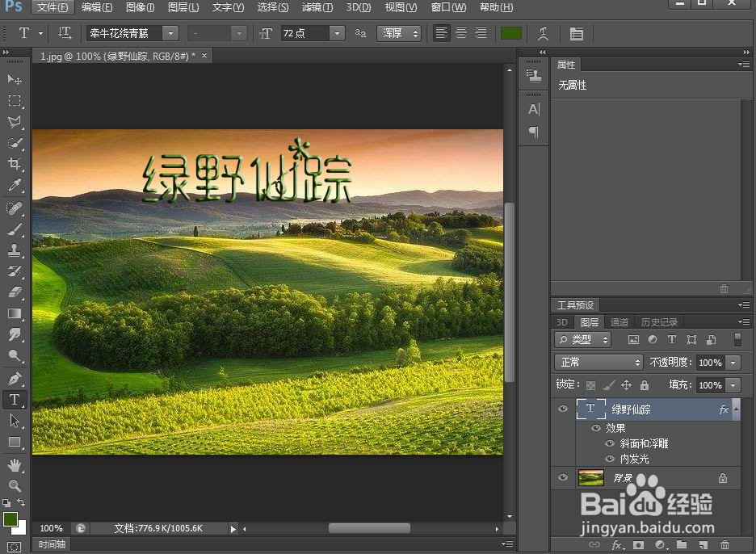This screenshot has height=554, width=756.
Task: Click the Background layer thumbnail
Action: (590, 477)
